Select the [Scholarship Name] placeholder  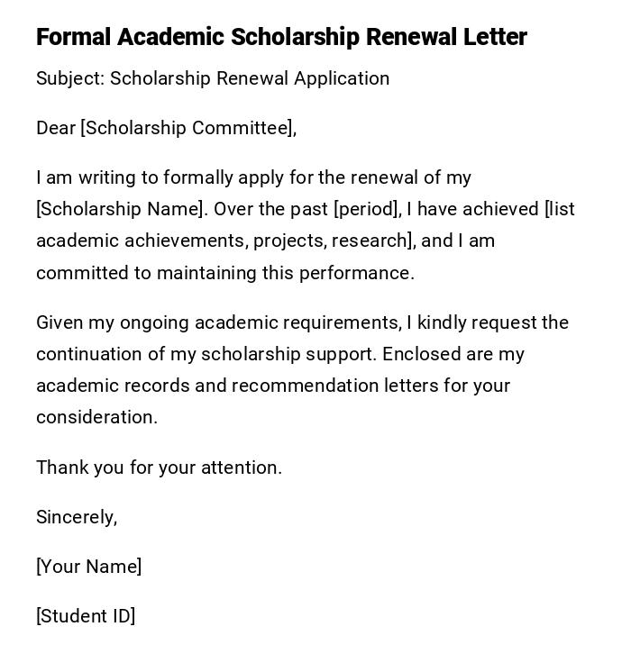tap(120, 209)
